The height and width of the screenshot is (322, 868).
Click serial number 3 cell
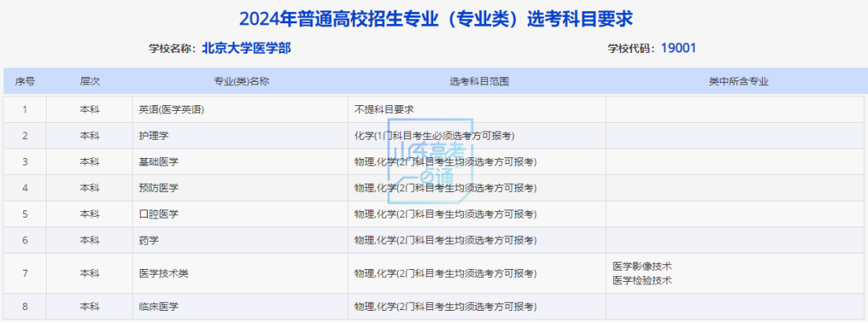25,161
